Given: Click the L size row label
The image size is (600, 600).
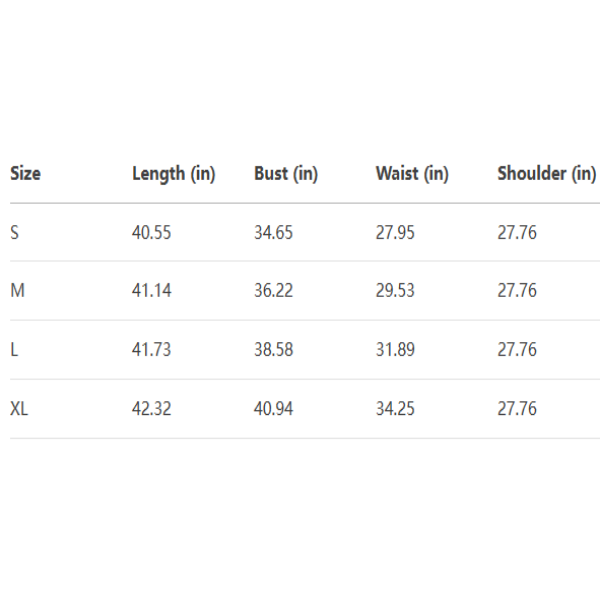Looking at the screenshot, I should tap(14, 350).
